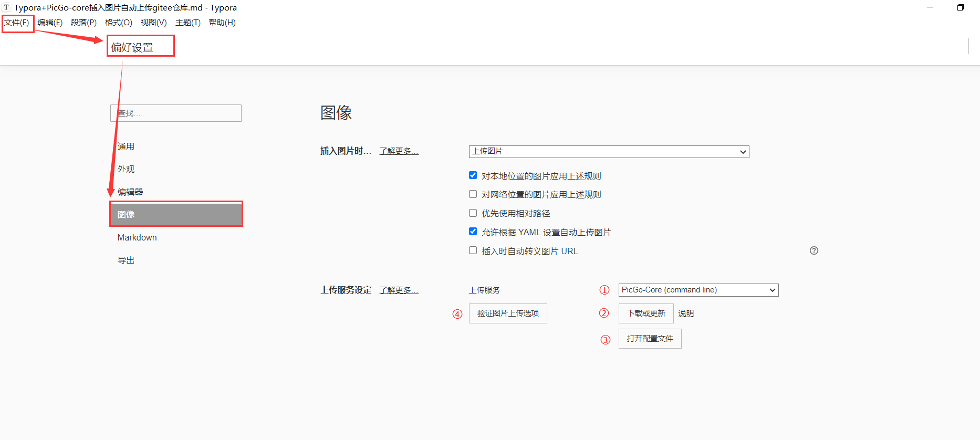This screenshot has height=440, width=980.
Task: Click the 下载或更新 button
Action: tap(646, 313)
